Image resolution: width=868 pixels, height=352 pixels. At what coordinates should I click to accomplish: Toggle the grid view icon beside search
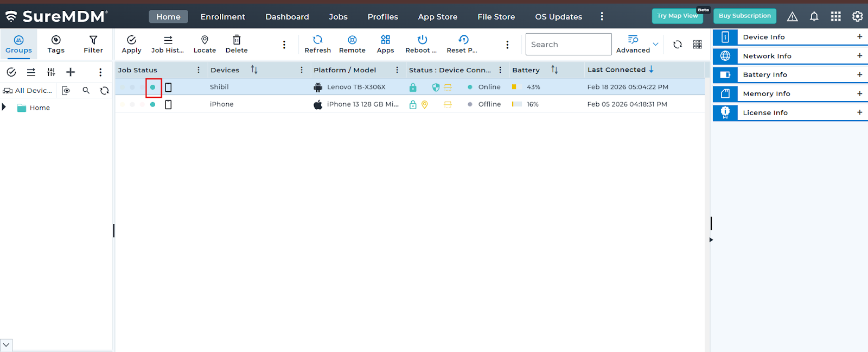pos(697,45)
